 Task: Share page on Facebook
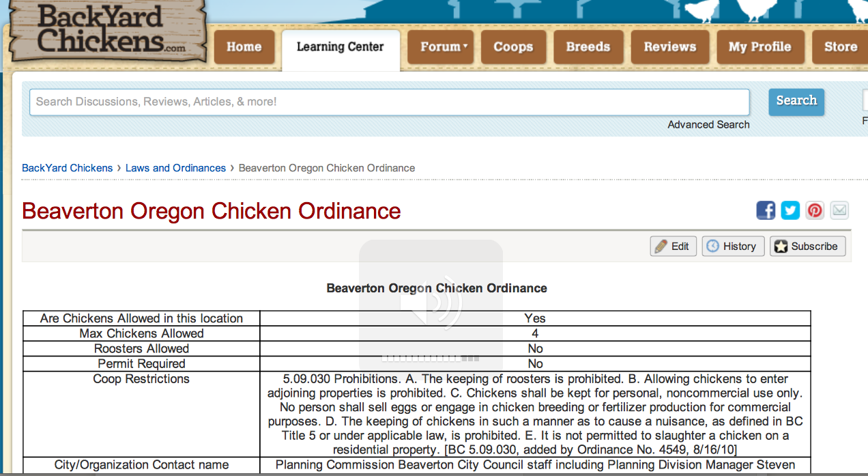(x=766, y=210)
